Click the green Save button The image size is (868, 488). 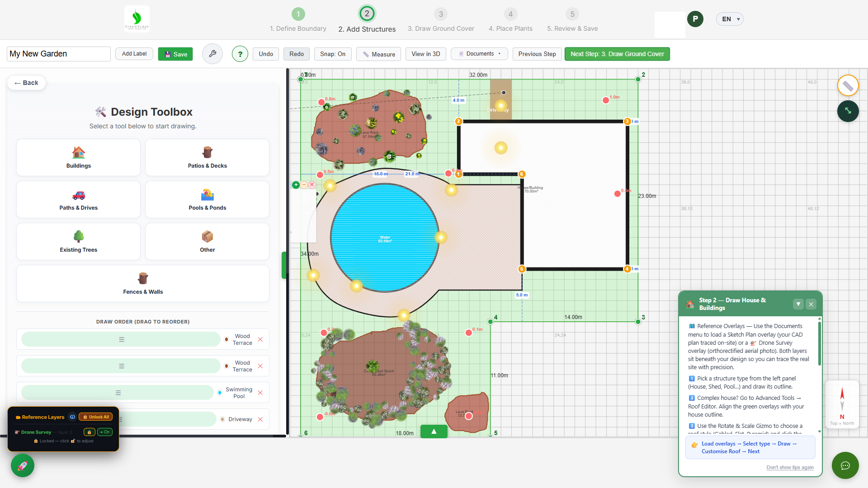click(175, 54)
